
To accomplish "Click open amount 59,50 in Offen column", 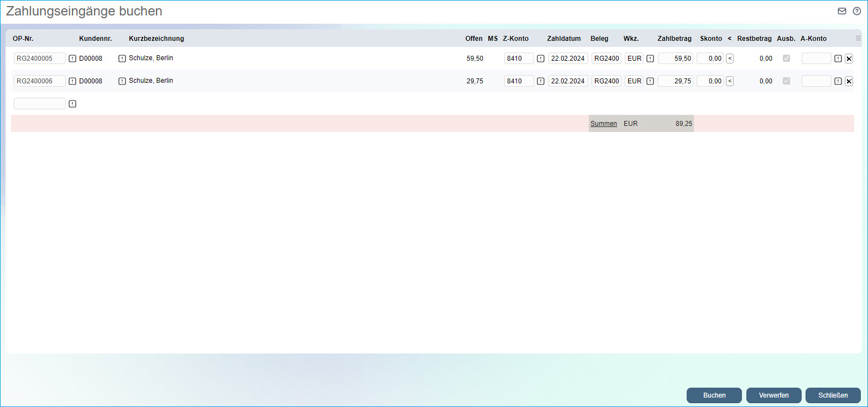I will [475, 59].
